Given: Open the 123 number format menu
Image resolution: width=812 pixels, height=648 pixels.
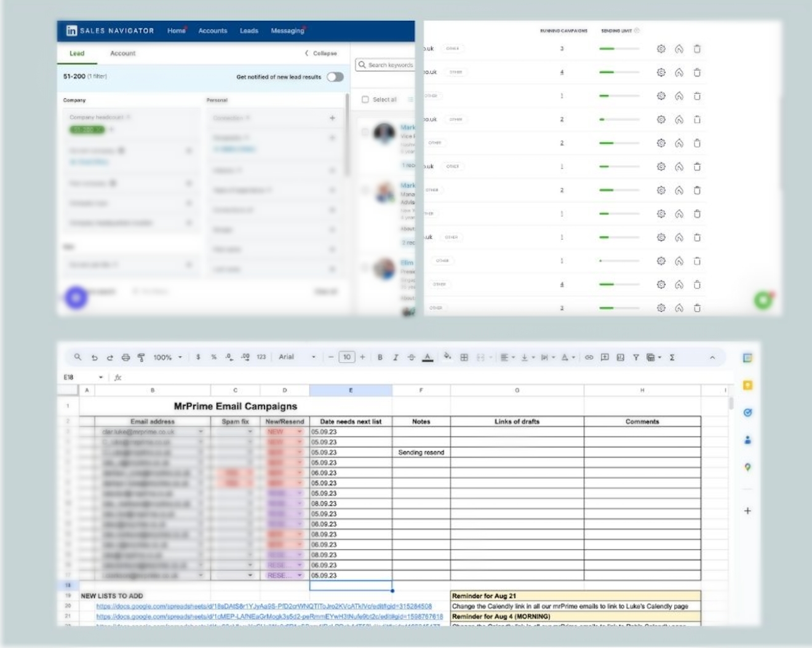Looking at the screenshot, I should pos(261,357).
